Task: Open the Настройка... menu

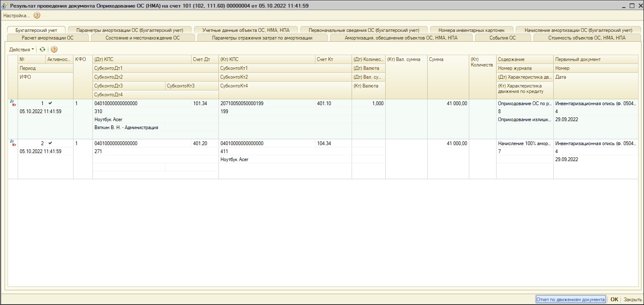Action: 17,16
